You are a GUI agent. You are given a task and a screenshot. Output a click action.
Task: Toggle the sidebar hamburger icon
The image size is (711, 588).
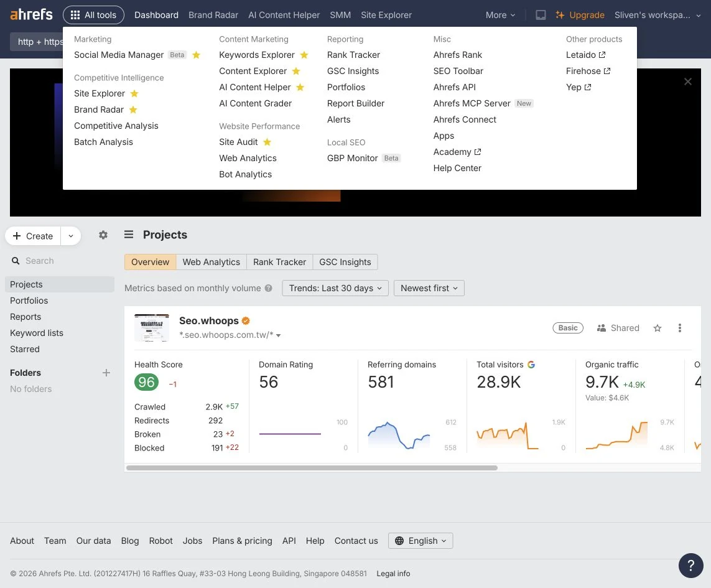point(129,235)
